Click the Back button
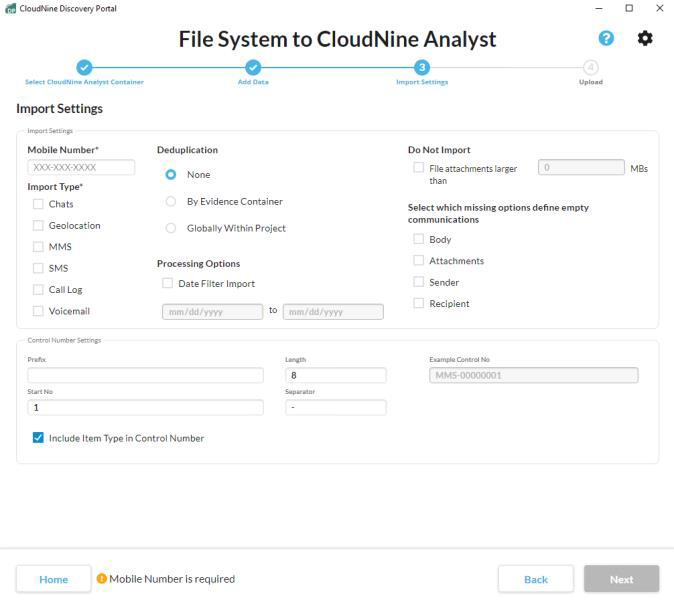This screenshot has height=608, width=674. click(x=536, y=579)
